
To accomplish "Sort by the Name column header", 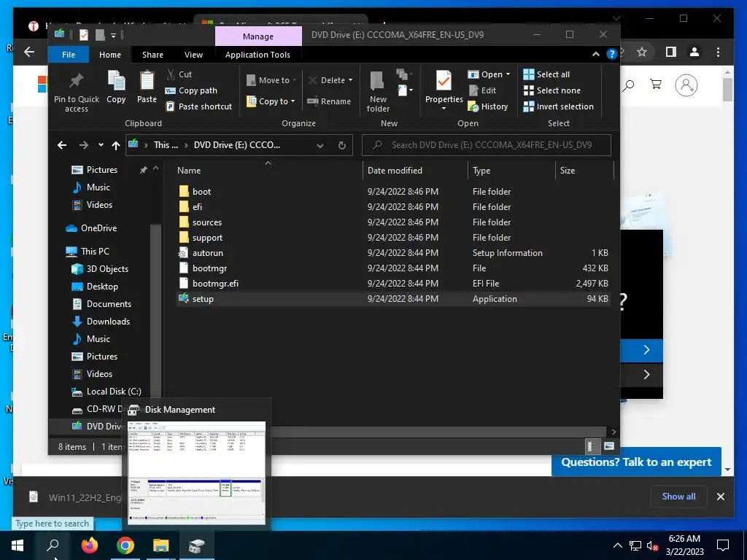I will click(x=269, y=171).
